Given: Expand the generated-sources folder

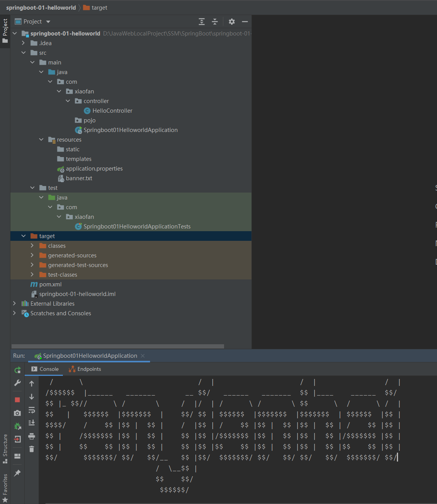Looking at the screenshot, I should [32, 255].
